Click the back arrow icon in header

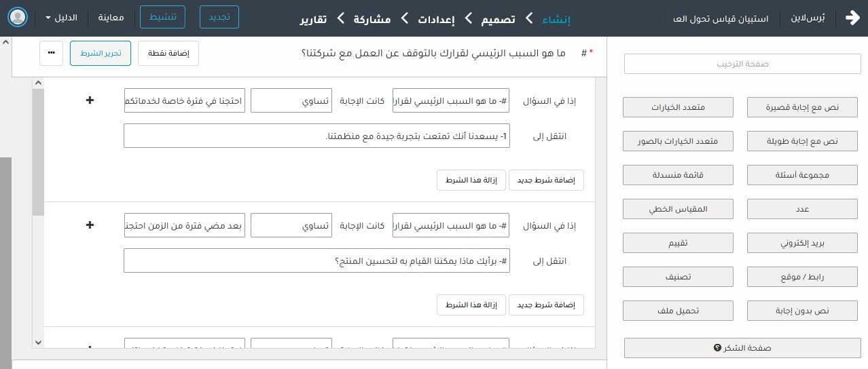[852, 18]
